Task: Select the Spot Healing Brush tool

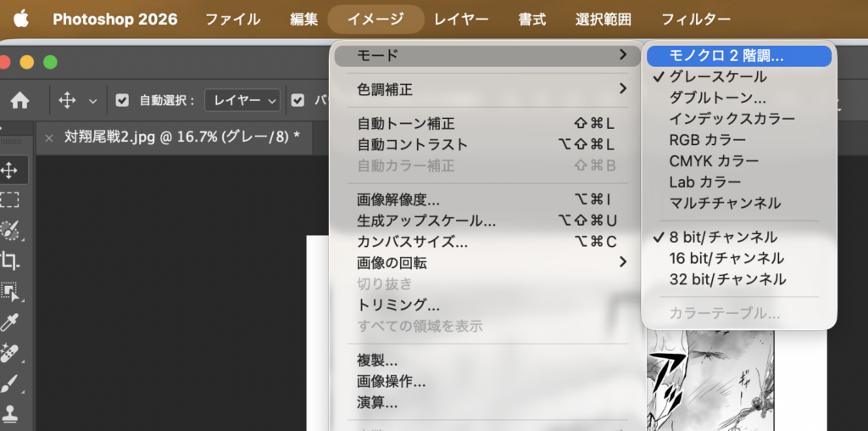Action: click(x=10, y=352)
